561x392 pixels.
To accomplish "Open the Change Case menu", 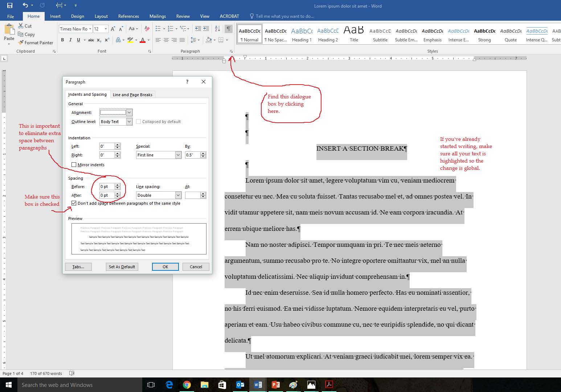I will pyautogui.click(x=133, y=29).
